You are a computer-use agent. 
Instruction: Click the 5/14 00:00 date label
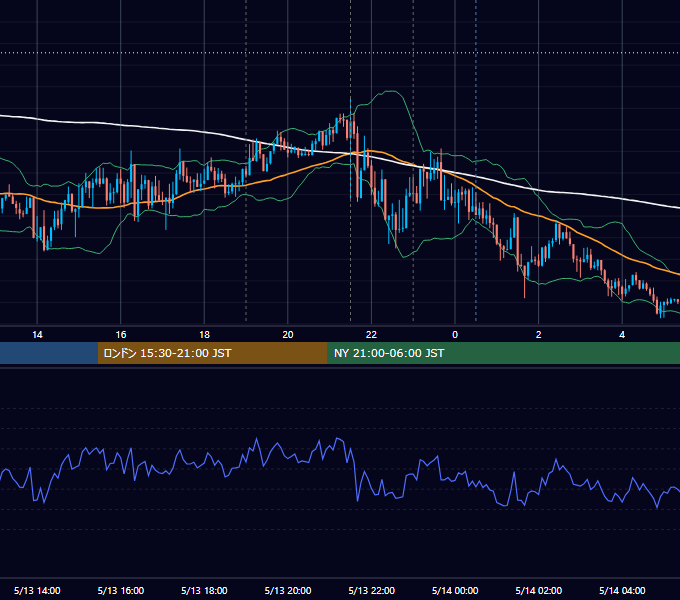[455, 590]
